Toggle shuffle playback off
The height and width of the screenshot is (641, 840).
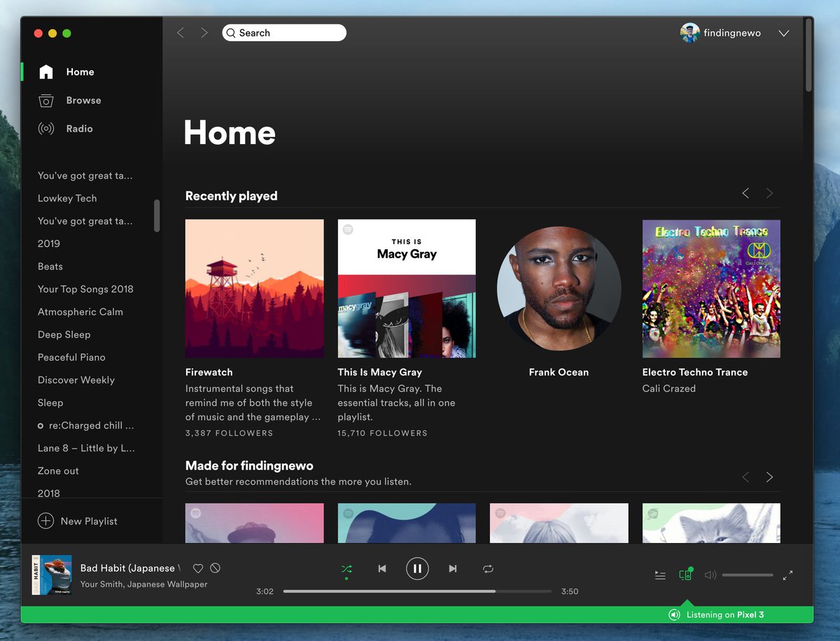tap(346, 570)
